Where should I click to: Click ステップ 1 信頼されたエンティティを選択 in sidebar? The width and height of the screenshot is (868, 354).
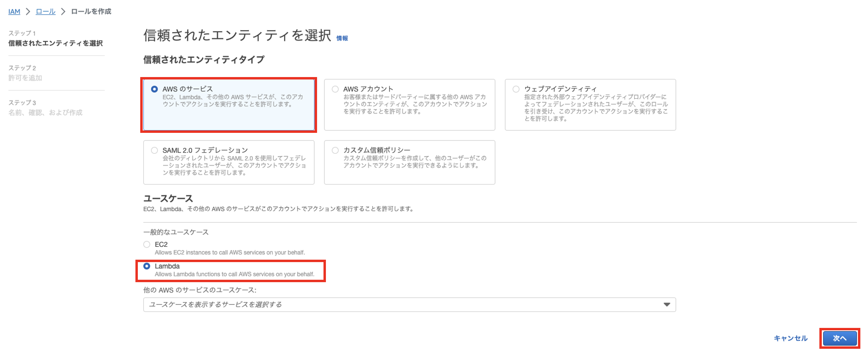tap(55, 39)
